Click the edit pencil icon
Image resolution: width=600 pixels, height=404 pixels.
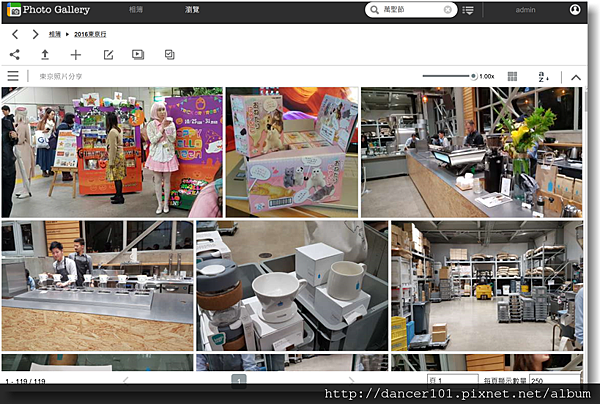pos(108,55)
